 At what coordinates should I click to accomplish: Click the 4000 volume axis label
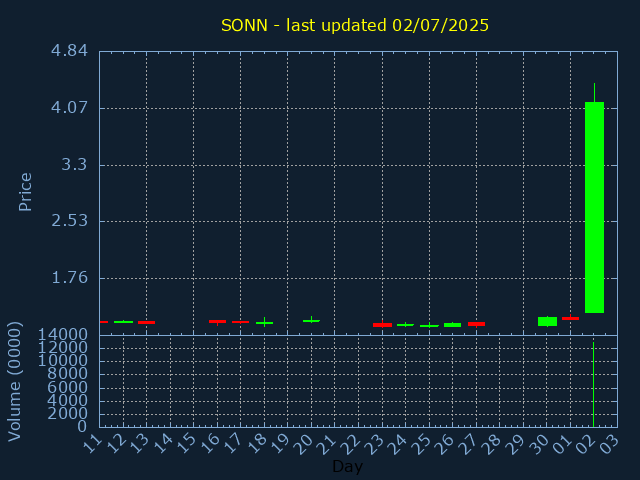[68, 400]
